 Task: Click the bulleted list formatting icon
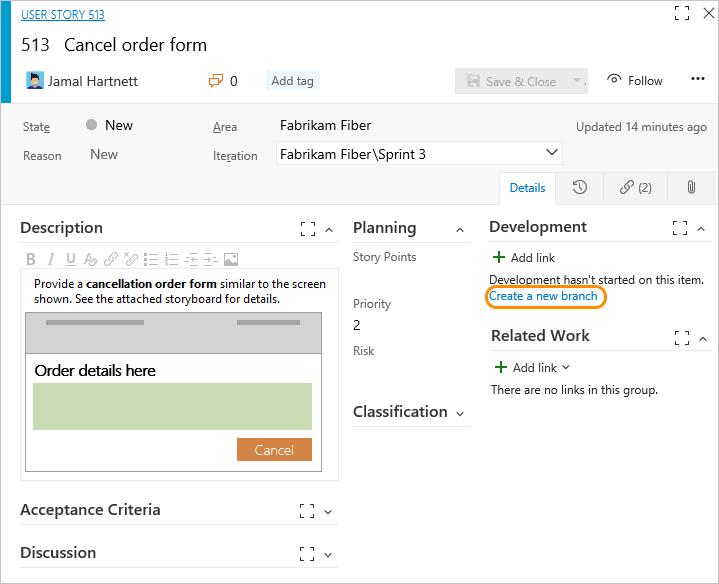(x=150, y=259)
